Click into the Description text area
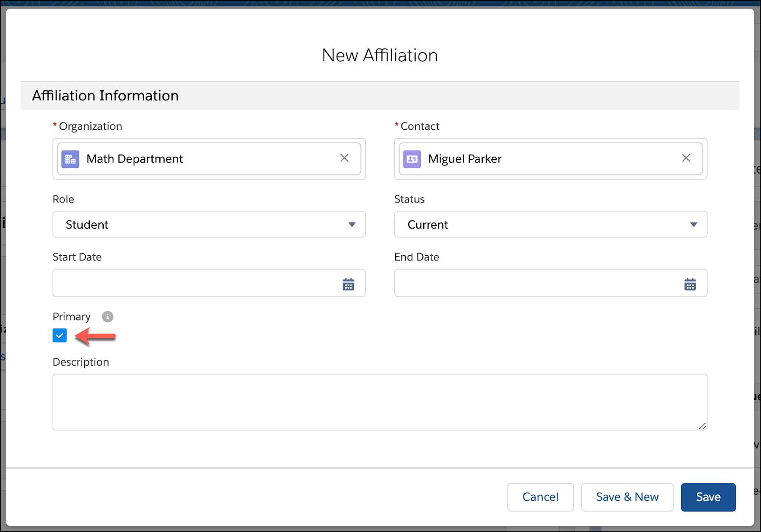This screenshot has width=761, height=532. tap(380, 402)
